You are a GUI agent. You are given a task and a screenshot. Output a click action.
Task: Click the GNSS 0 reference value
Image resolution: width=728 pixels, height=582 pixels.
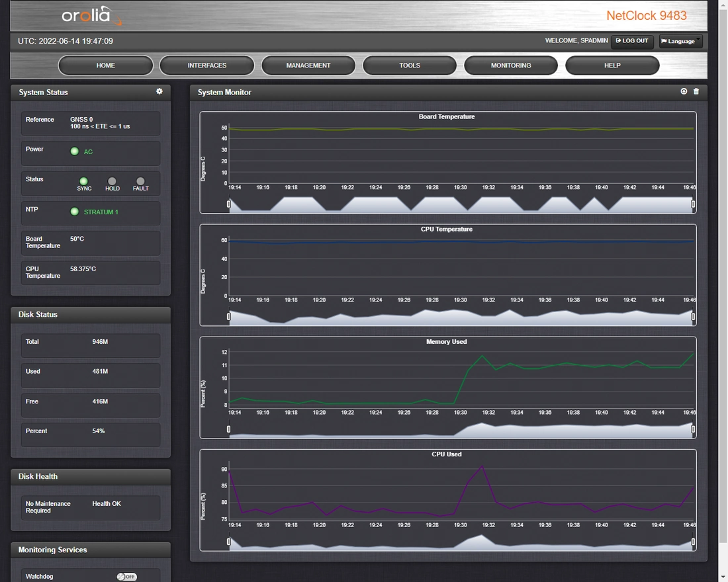[x=81, y=119]
